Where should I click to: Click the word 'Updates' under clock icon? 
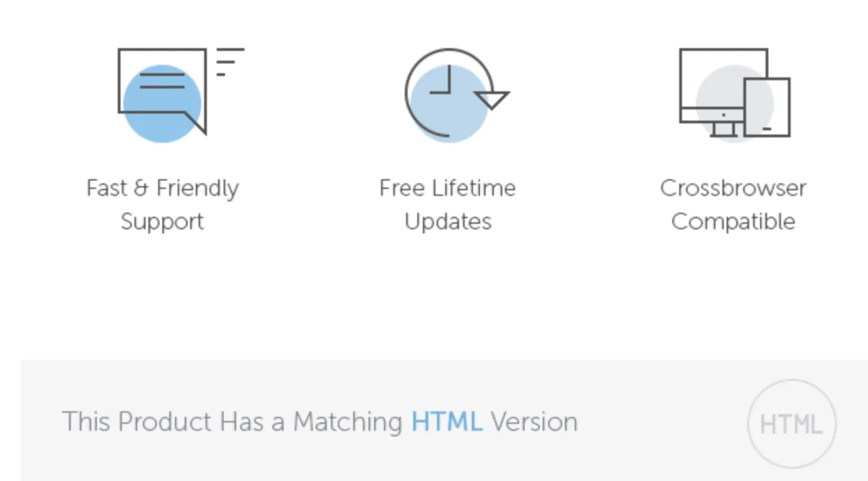coord(448,222)
